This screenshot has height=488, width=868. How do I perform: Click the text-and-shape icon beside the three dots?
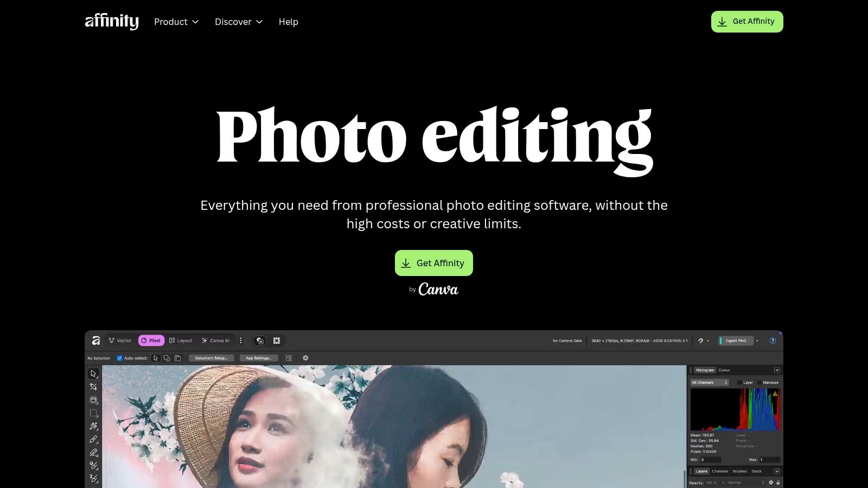[260, 341]
